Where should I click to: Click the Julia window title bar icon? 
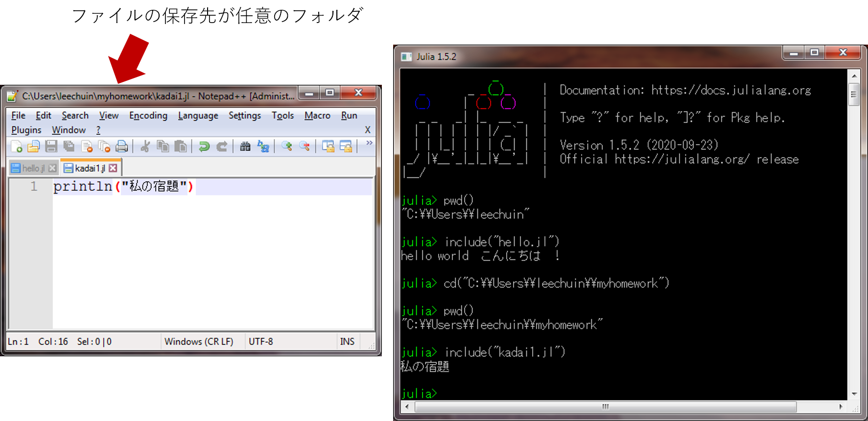click(x=406, y=56)
